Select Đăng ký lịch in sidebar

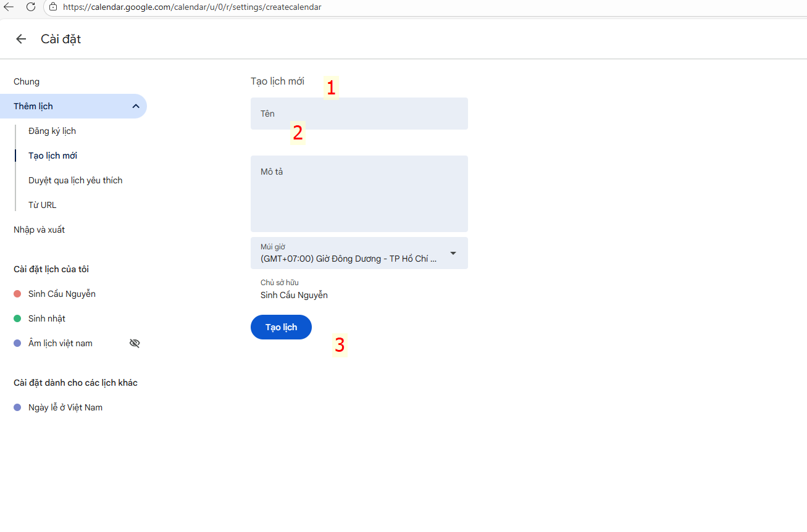pos(52,131)
